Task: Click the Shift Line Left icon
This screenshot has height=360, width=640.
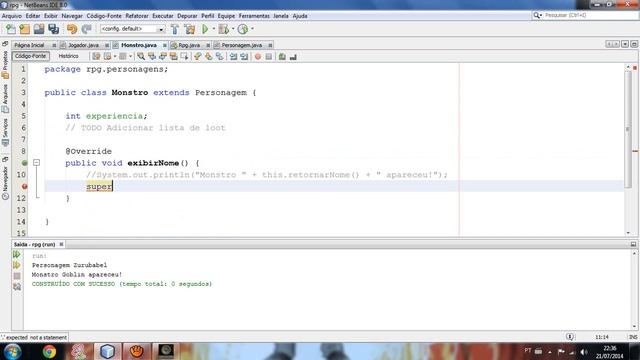Action: coord(233,56)
